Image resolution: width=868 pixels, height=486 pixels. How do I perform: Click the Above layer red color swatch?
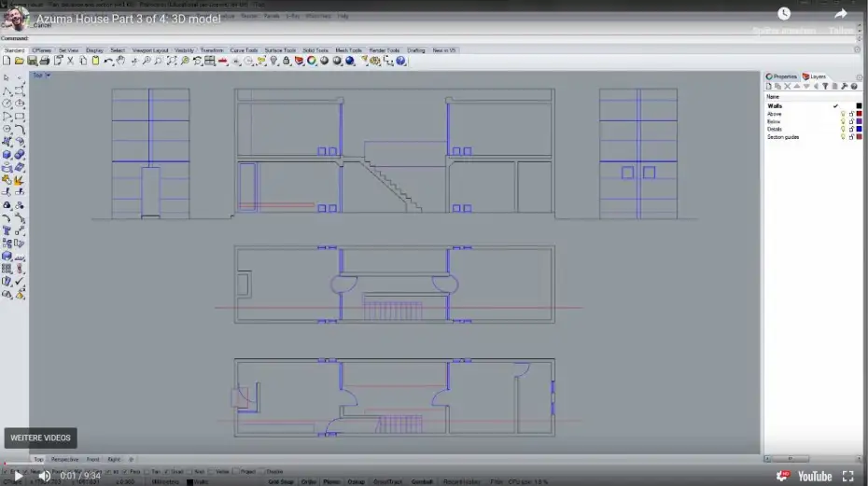(860, 114)
